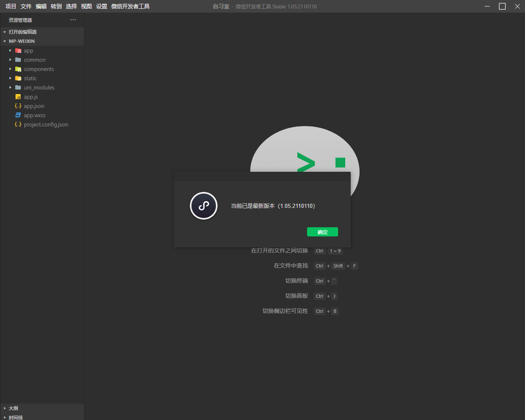Image resolution: width=525 pixels, height=420 pixels.
Task: Close the developer tools window
Action: (x=517, y=6)
